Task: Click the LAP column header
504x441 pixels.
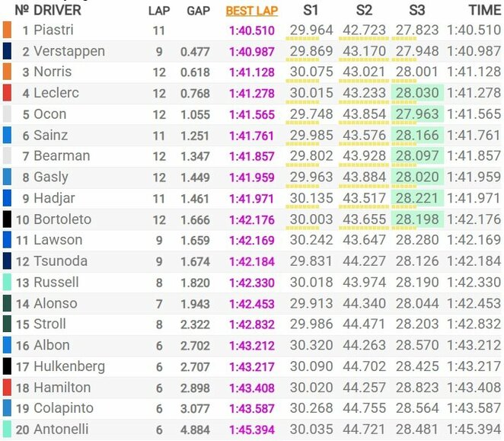Action: [159, 11]
